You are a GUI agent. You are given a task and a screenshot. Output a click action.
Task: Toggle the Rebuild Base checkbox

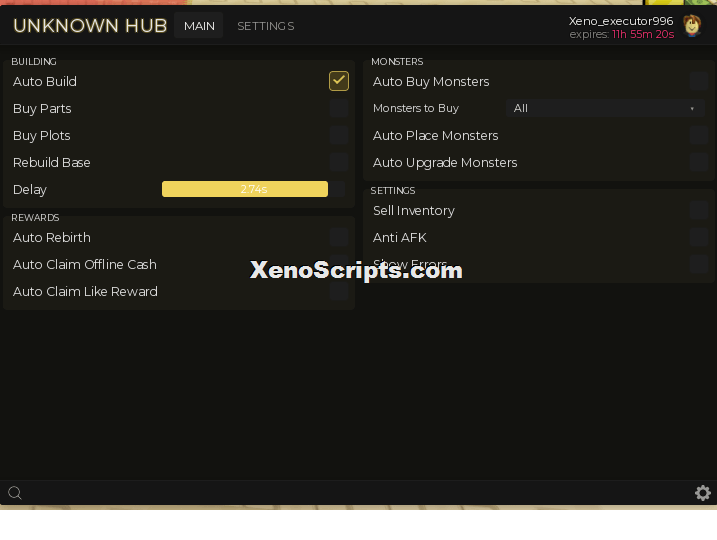coord(339,162)
